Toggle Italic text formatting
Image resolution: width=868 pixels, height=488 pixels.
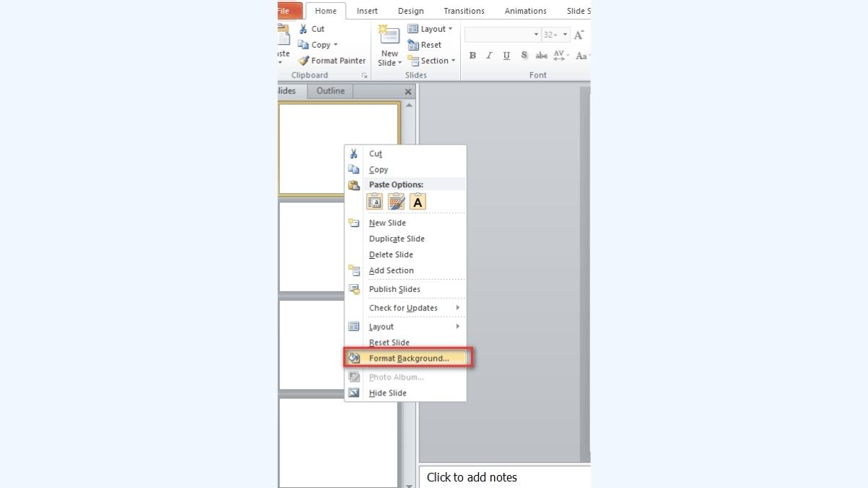click(489, 56)
